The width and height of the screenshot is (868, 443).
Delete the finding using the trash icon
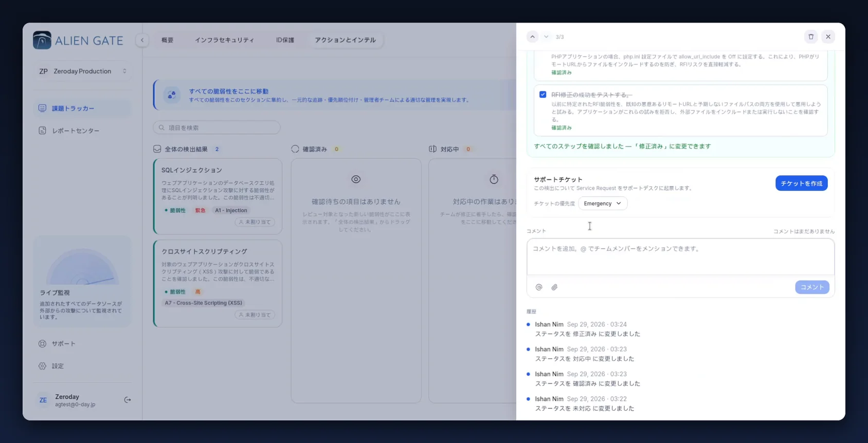click(x=811, y=36)
